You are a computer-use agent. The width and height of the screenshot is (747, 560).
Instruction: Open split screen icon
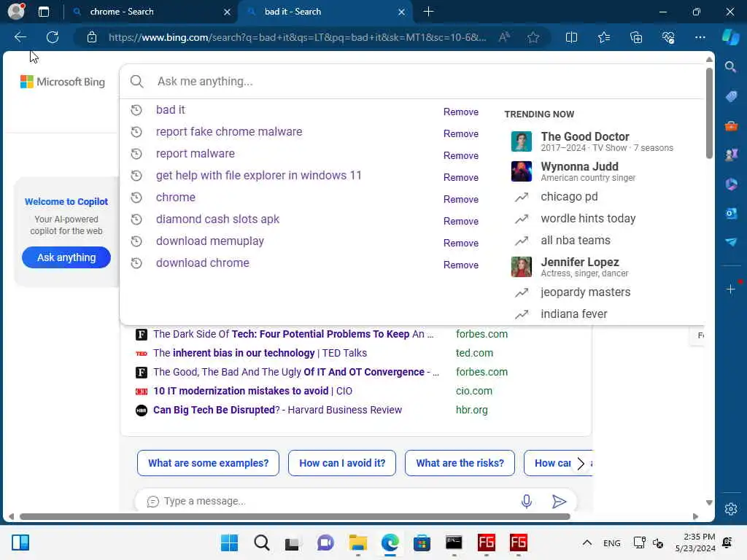pos(571,37)
